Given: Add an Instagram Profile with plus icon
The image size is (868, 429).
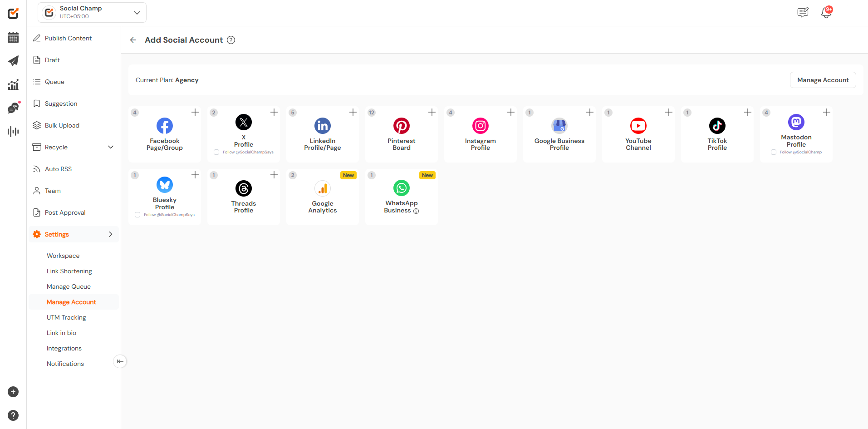Looking at the screenshot, I should [x=511, y=112].
